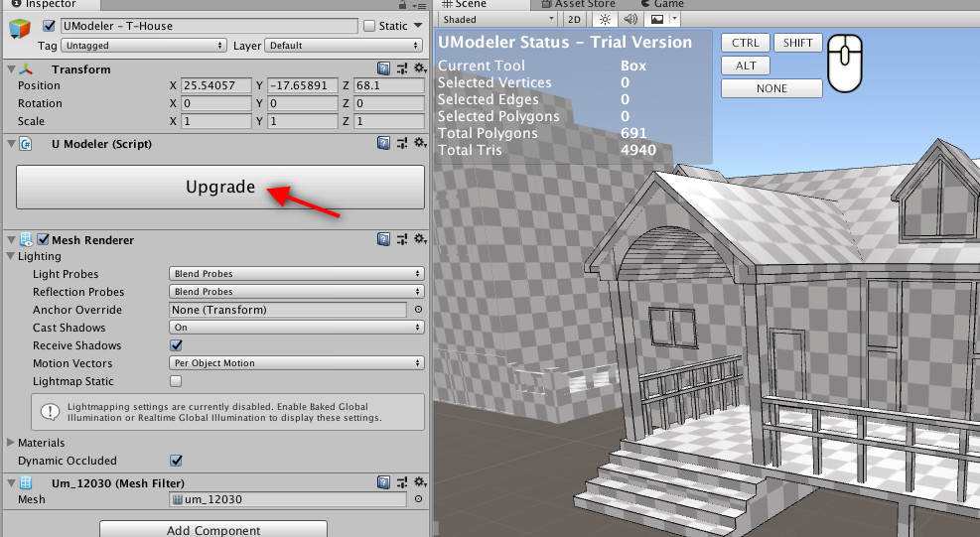Open Mesh Filter preset icon

pyautogui.click(x=402, y=482)
